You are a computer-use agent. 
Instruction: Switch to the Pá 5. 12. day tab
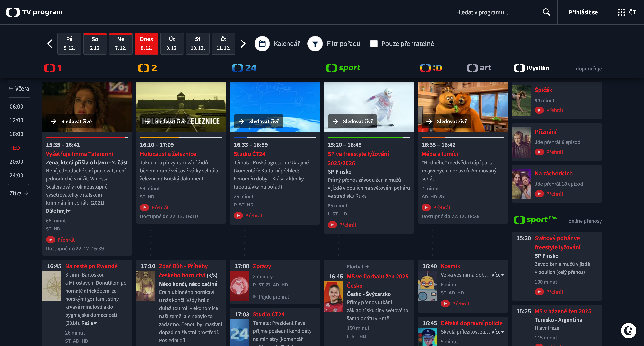[69, 43]
